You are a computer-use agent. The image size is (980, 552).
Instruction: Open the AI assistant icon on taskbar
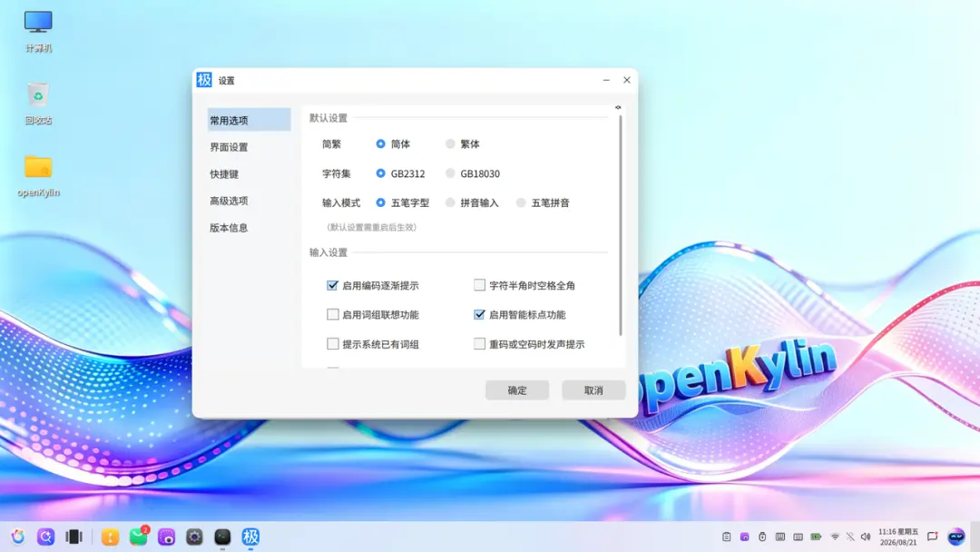click(x=956, y=537)
